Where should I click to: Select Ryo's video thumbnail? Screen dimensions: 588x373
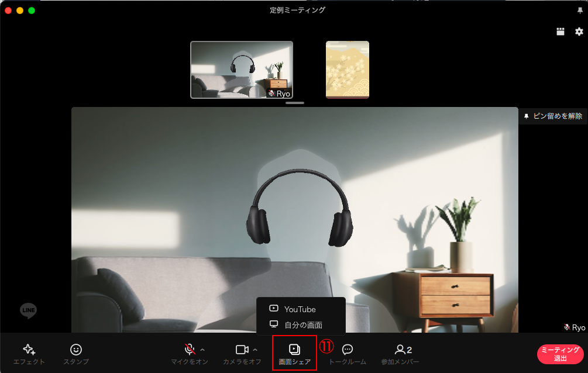click(242, 70)
